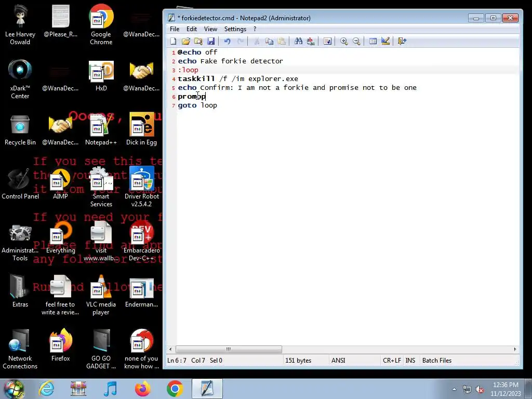
Task: Click the 151 bytes status entry
Action: [x=298, y=361]
